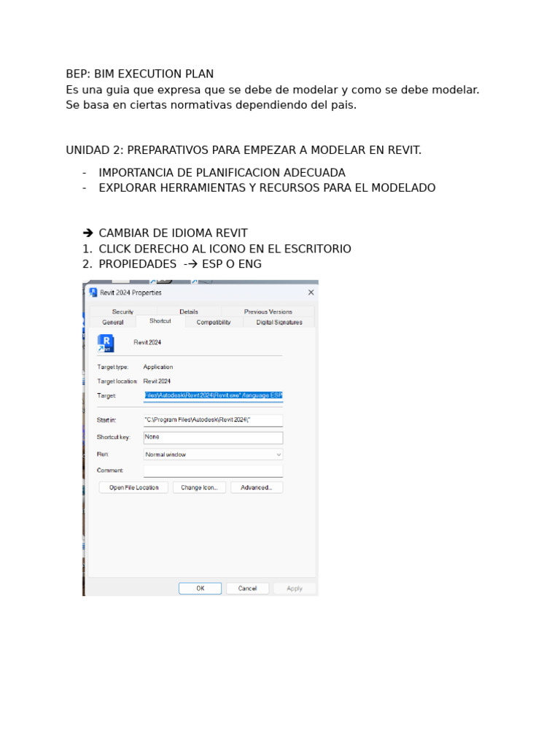Click the line 'IMPORTANCIA DE PLANIFICACION ADECUADA'
This screenshot has height=747, width=560.
(x=222, y=172)
